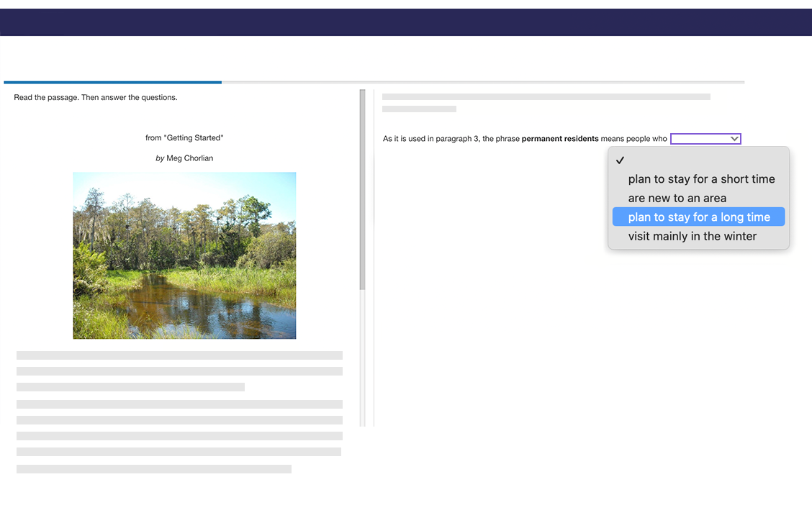Click the passage scrollbar thumb
Screen dimensions: 812x518
(x=362, y=188)
